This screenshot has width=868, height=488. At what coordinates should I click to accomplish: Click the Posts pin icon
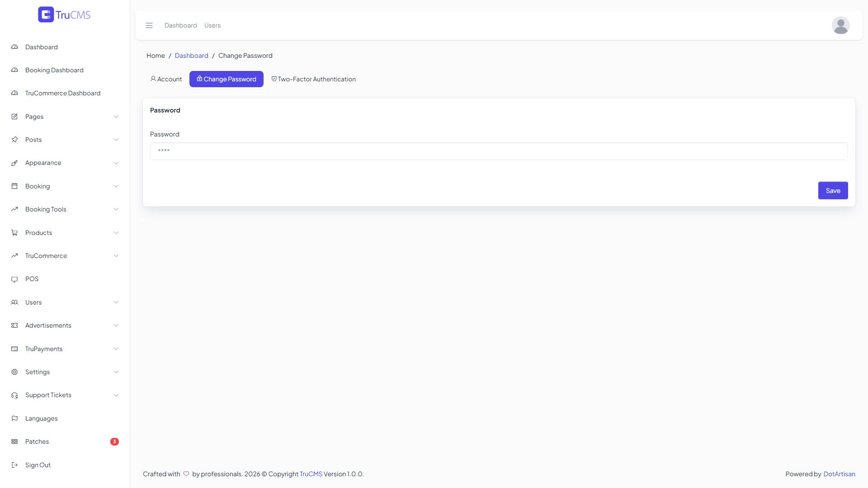point(14,140)
